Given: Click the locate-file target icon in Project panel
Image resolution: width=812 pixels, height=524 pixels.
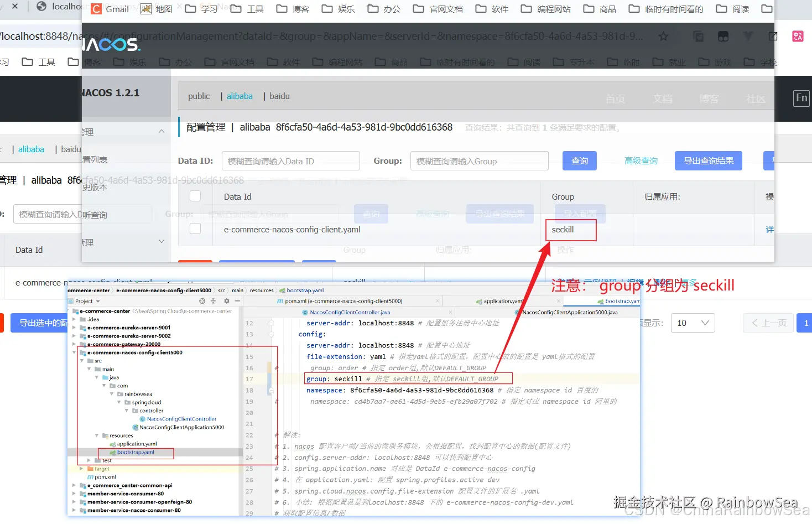Looking at the screenshot, I should click(202, 301).
